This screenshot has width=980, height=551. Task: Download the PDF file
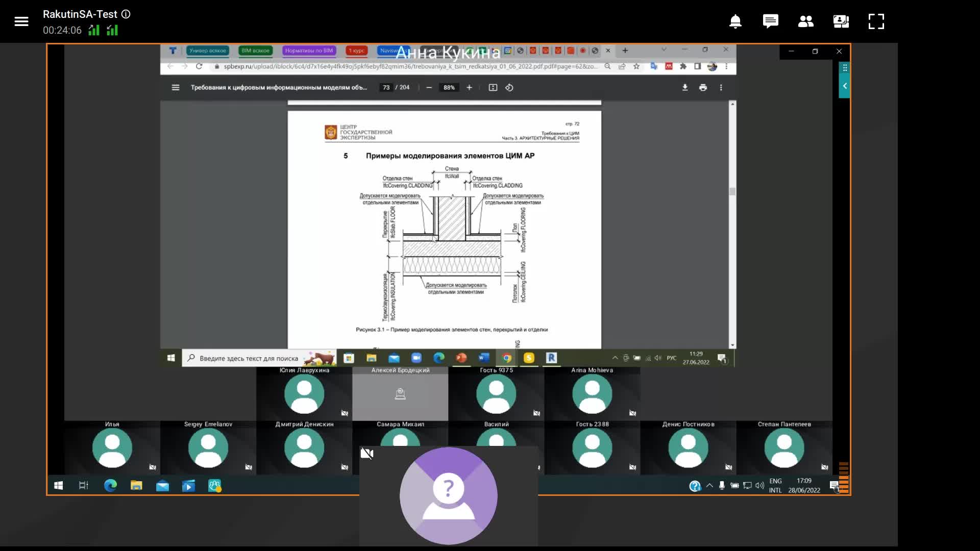tap(685, 88)
